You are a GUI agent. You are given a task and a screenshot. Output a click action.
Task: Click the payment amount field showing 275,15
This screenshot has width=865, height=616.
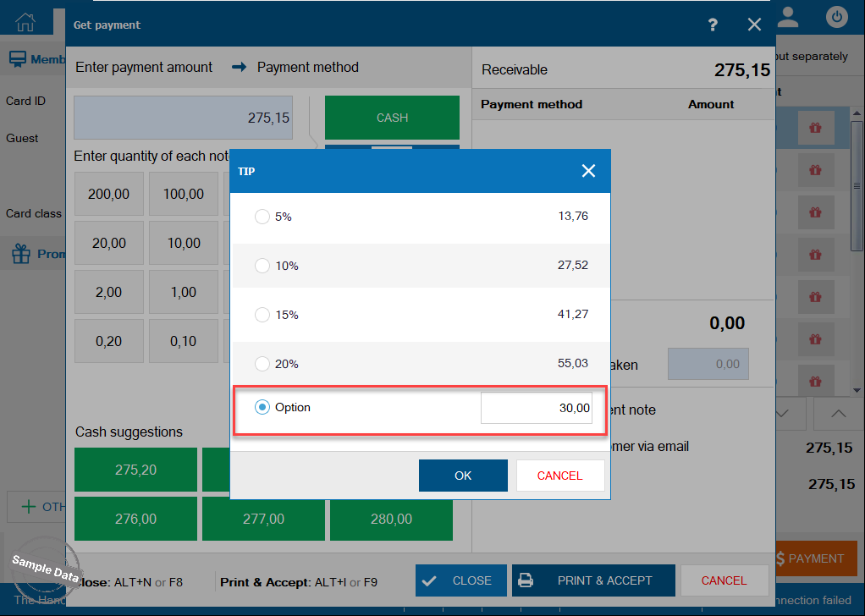coord(183,118)
